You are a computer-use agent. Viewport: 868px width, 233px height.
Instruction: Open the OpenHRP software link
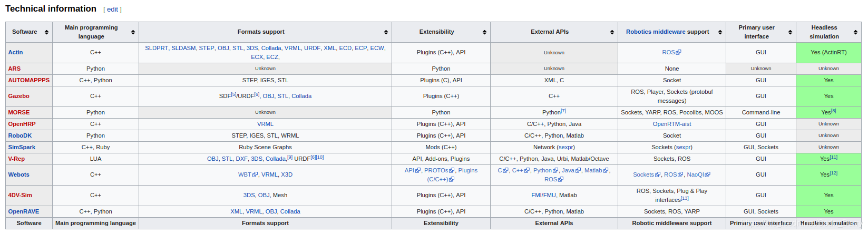22,124
